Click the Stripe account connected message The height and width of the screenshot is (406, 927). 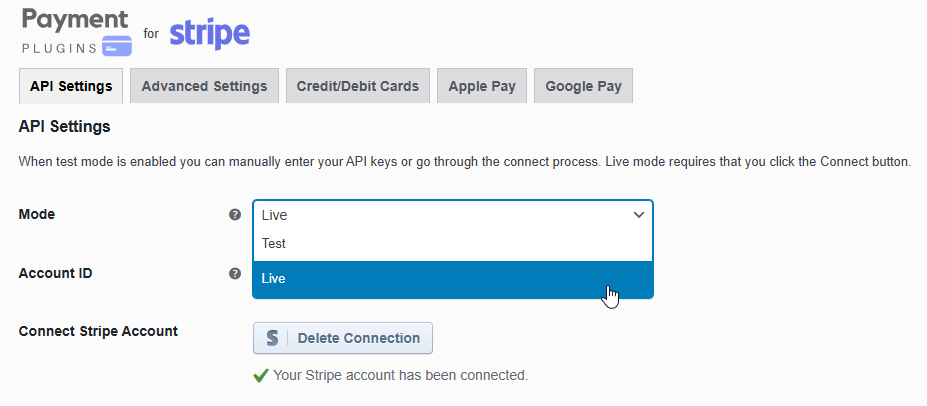400,376
